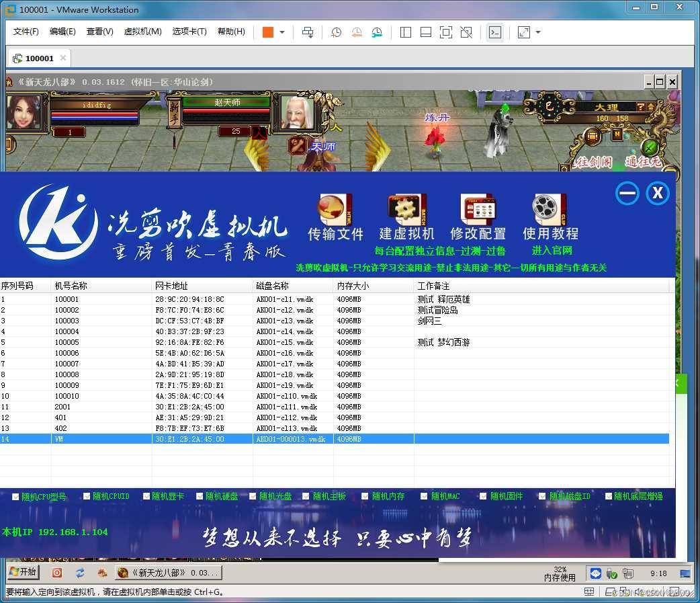Click the Unity mode toolbar icon

(x=466, y=32)
